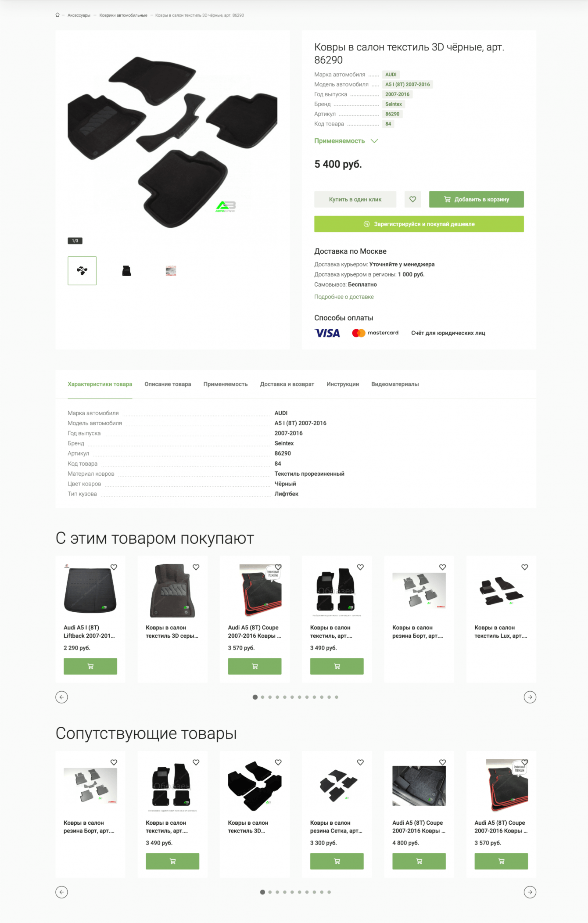The image size is (588, 923).
Task: Open the Видеоматериалы tab
Action: click(395, 384)
